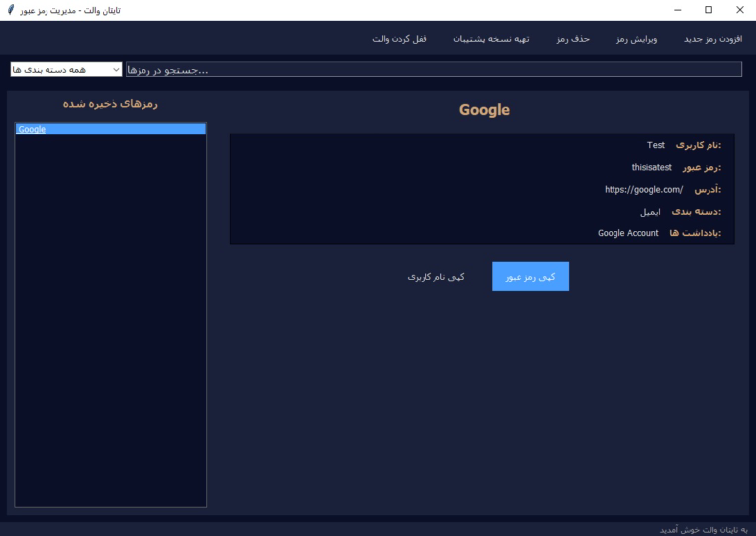Image resolution: width=756 pixels, height=536 pixels.
Task: Choose ویرایش رمز in the toolbar
Action: click(x=636, y=39)
